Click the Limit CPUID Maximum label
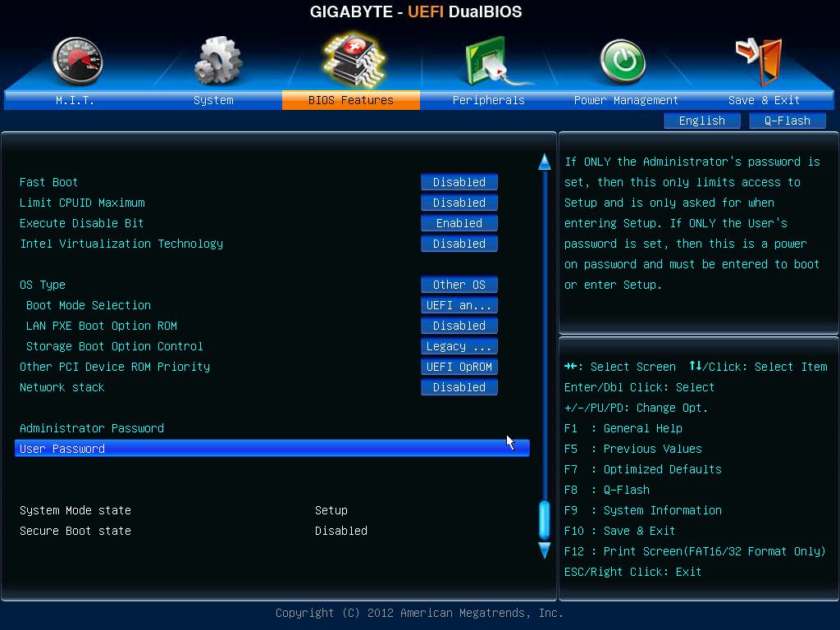The height and width of the screenshot is (630, 840). coord(82,203)
